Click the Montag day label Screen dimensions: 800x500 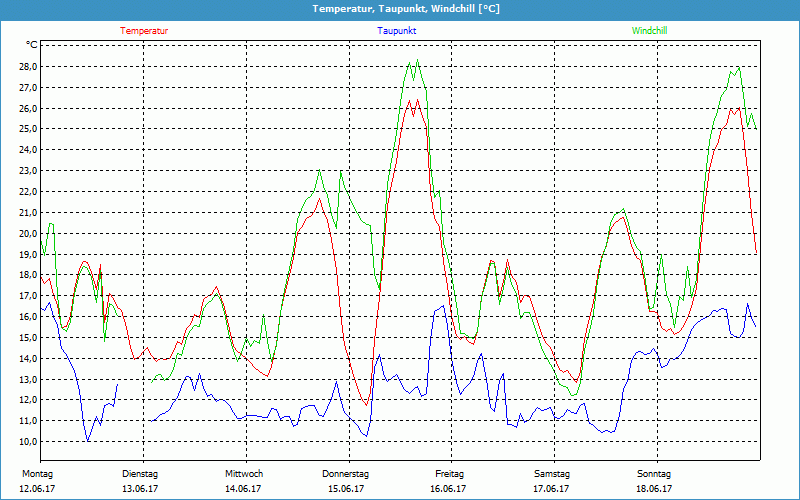pyautogui.click(x=37, y=474)
